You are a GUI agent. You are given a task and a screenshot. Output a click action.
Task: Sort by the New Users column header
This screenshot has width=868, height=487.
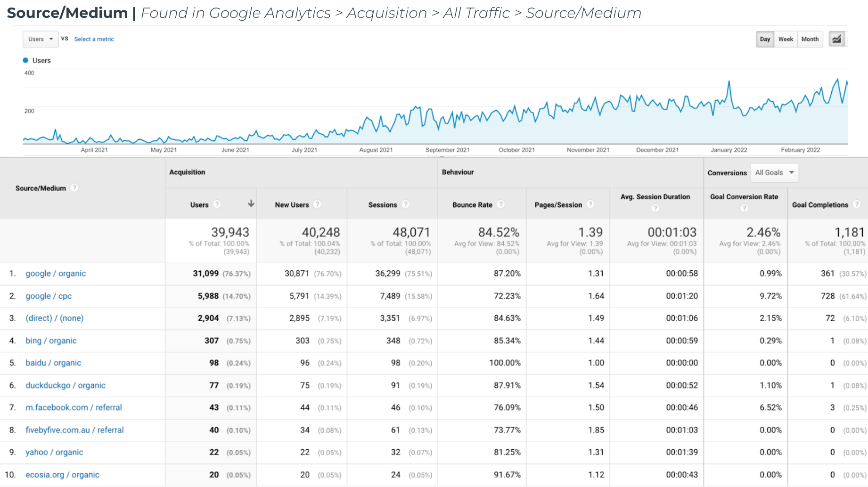point(292,205)
